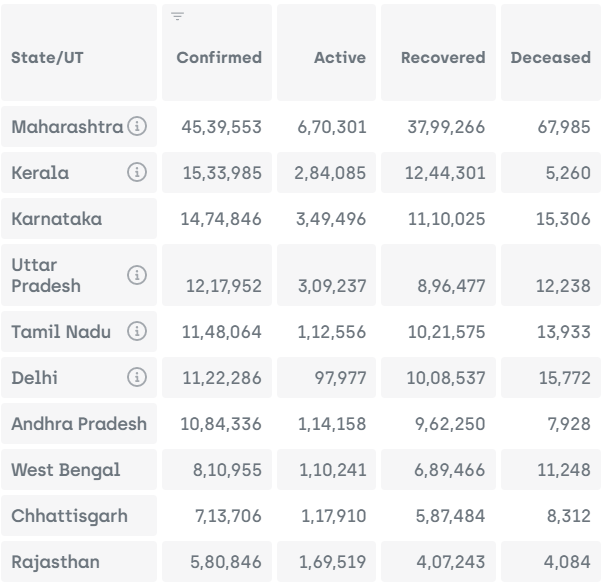The height and width of the screenshot is (584, 604).
Task: Click the info icon next to Delhi
Action: coord(138,377)
